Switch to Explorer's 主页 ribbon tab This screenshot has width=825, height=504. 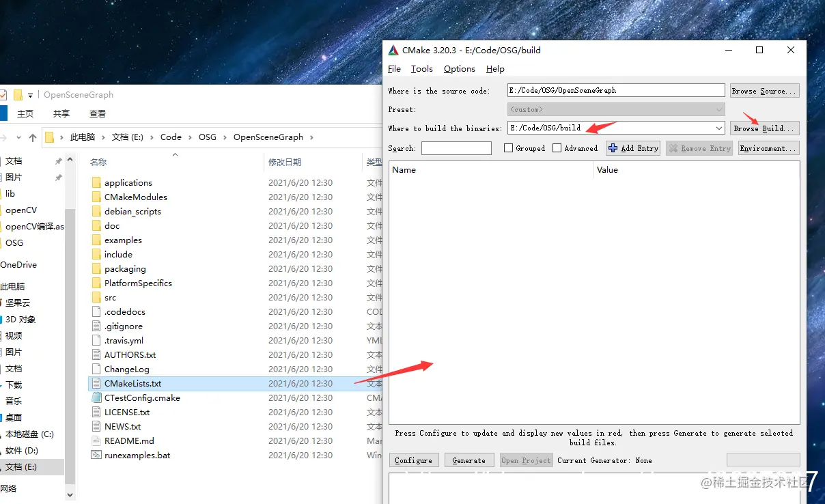point(25,114)
